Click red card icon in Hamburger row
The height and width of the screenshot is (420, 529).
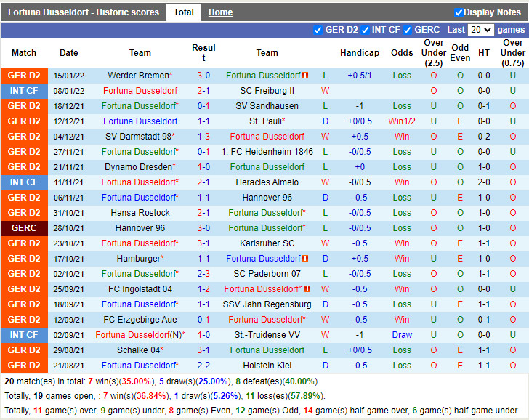pyautogui.click(x=305, y=259)
